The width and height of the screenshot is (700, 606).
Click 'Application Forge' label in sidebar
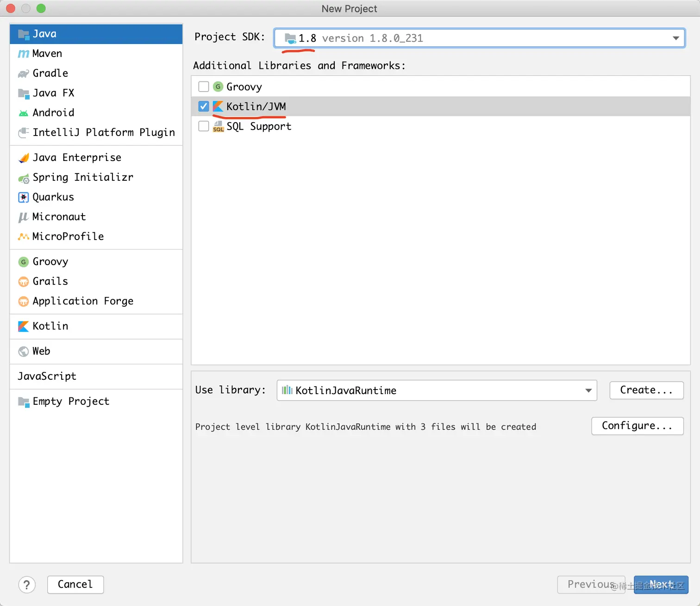point(83,301)
